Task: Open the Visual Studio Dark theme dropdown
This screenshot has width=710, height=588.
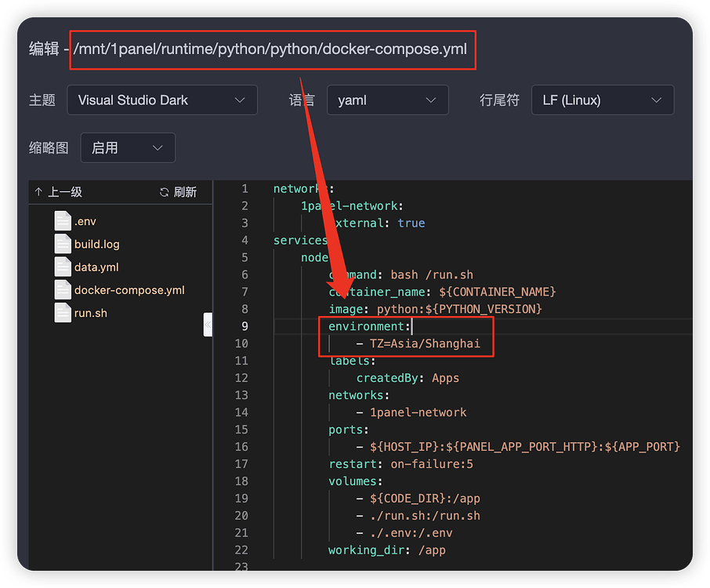Action: [x=162, y=100]
